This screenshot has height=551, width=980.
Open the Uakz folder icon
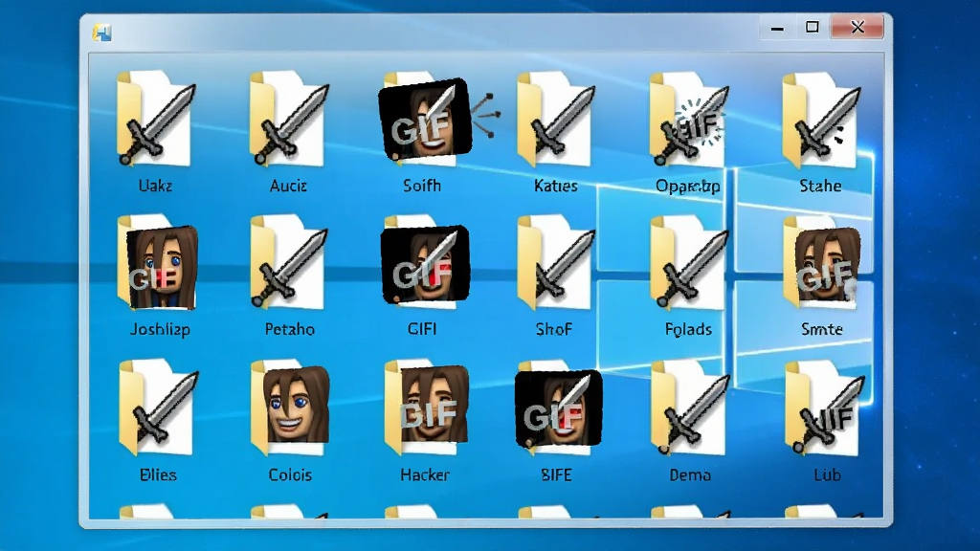155,119
